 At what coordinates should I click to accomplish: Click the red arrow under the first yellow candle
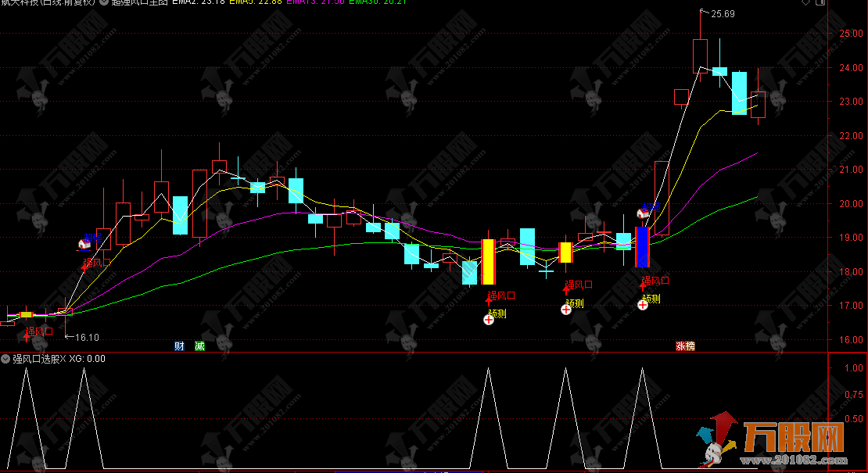point(488,300)
